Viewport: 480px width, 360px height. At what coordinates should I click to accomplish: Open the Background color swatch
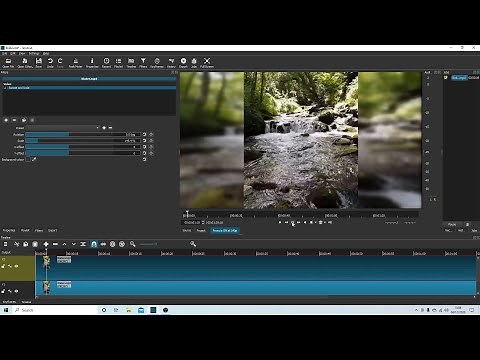pyautogui.click(x=28, y=160)
